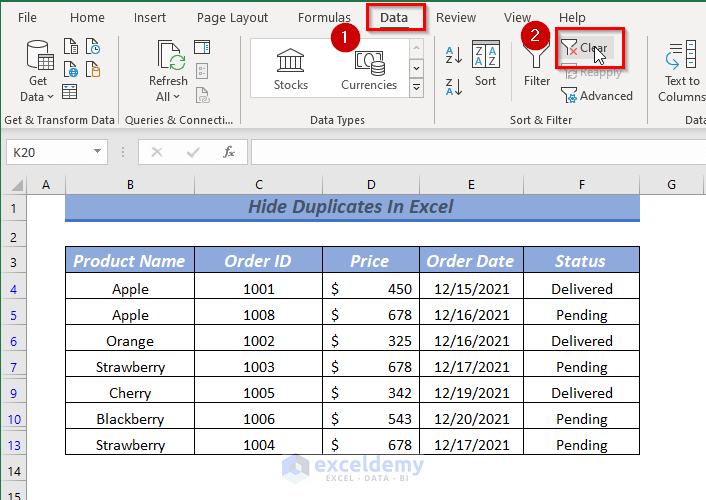Expand the Name Box dropdown arrow

[97, 151]
